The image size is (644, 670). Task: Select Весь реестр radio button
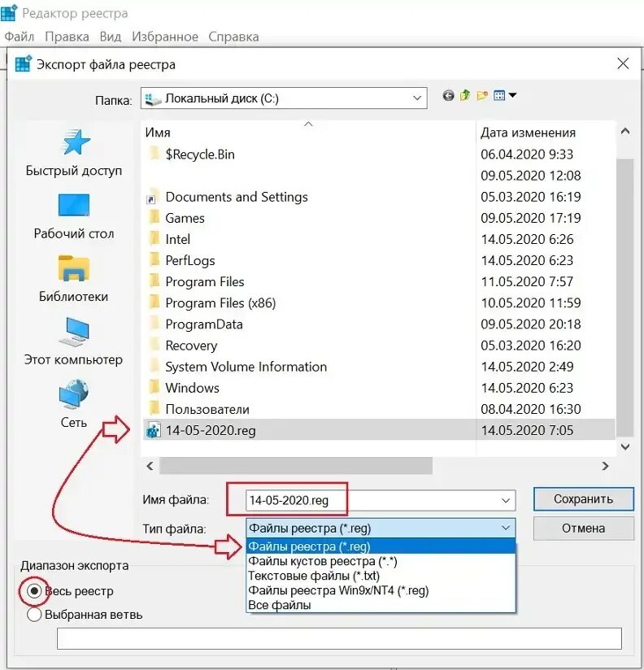coord(34,591)
